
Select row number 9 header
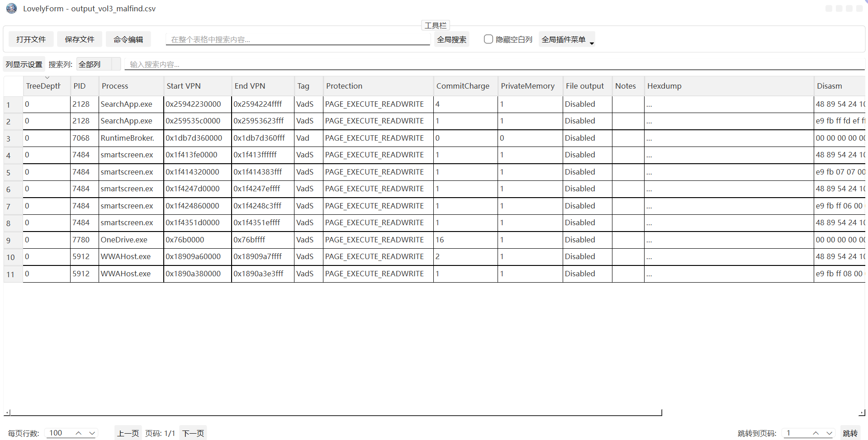[x=13, y=240]
